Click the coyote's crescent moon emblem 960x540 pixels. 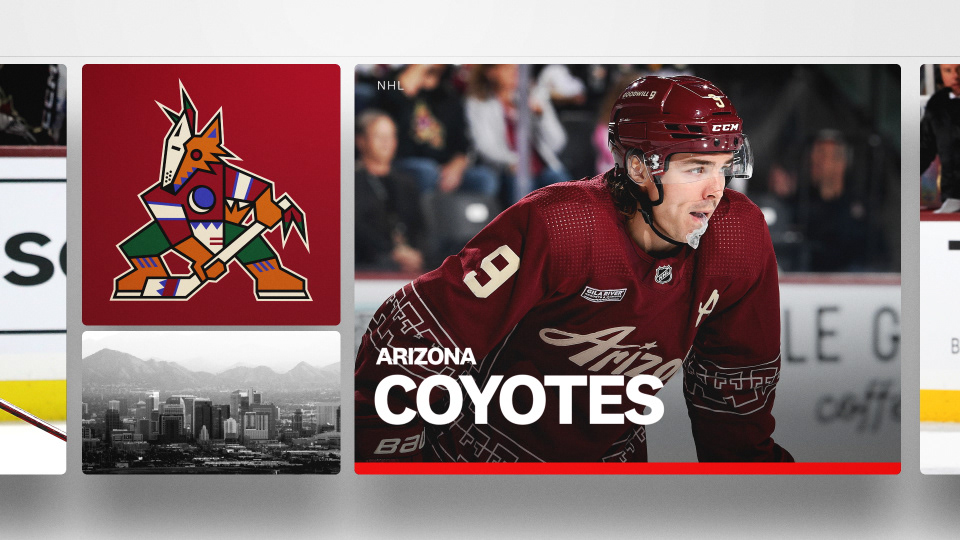click(x=201, y=199)
